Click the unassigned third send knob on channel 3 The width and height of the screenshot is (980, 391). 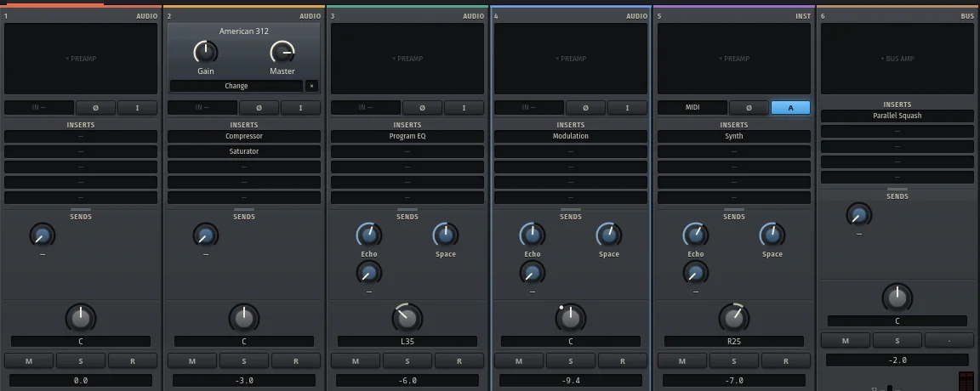[x=368, y=273]
